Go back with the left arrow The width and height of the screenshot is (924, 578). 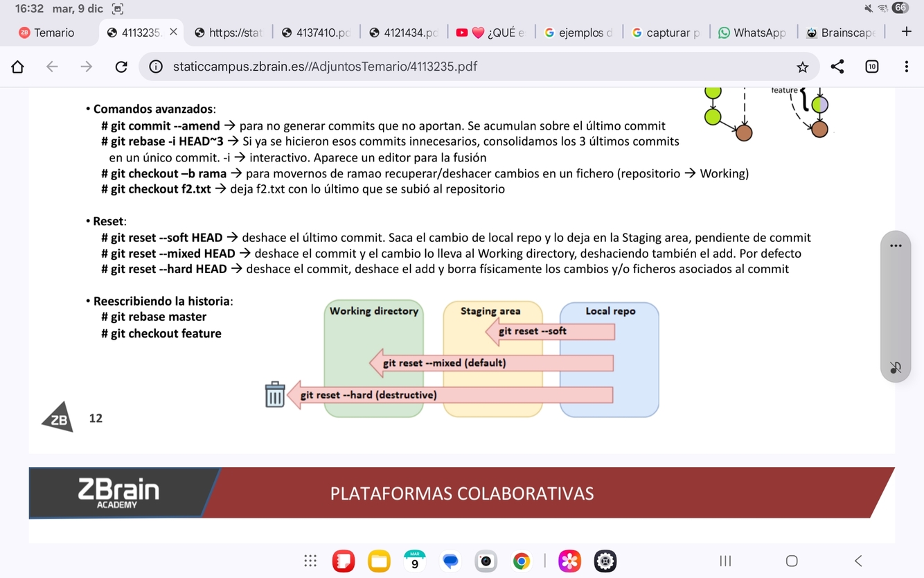(52, 67)
